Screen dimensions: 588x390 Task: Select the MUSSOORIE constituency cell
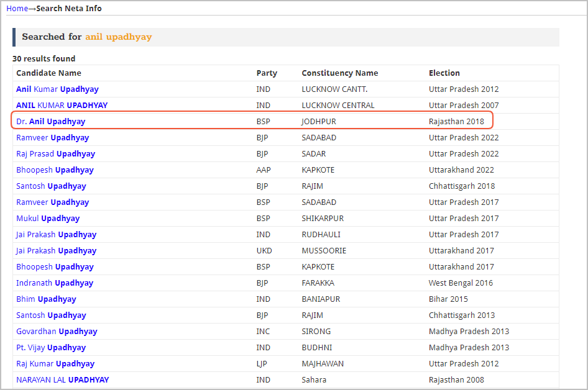pos(324,250)
